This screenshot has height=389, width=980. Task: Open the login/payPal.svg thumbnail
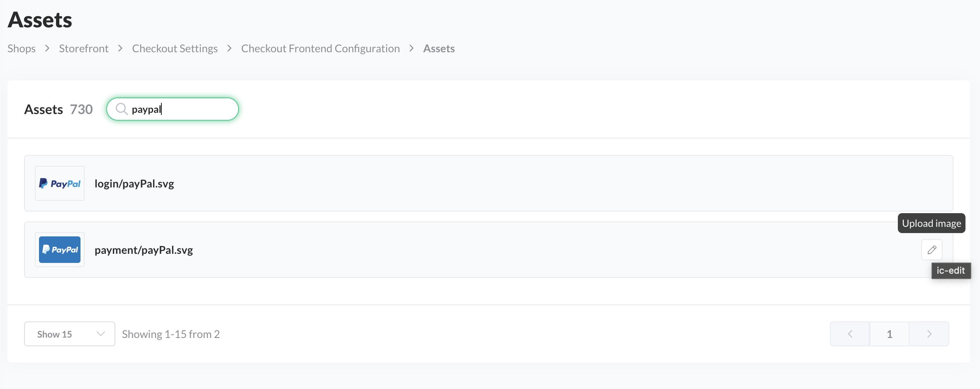point(60,183)
